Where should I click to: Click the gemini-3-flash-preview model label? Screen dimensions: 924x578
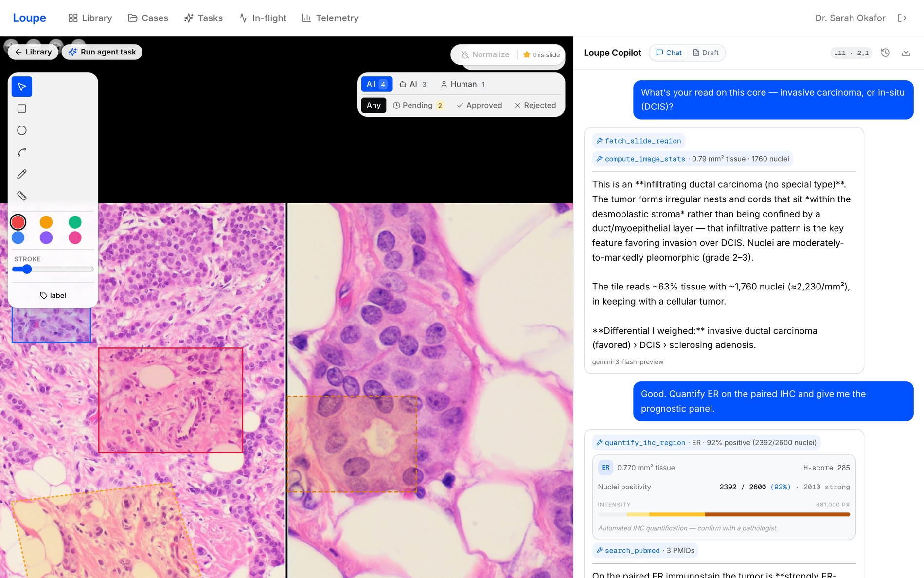(627, 362)
